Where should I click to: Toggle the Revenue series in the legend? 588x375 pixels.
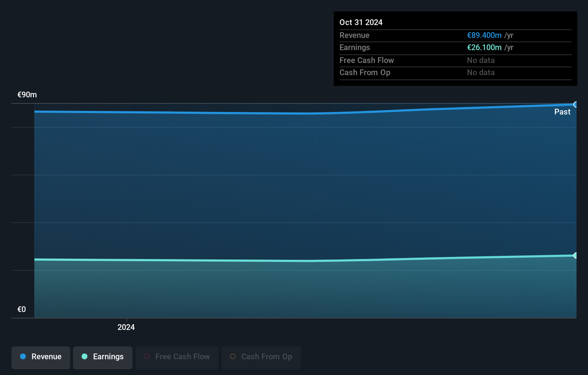[x=41, y=357]
